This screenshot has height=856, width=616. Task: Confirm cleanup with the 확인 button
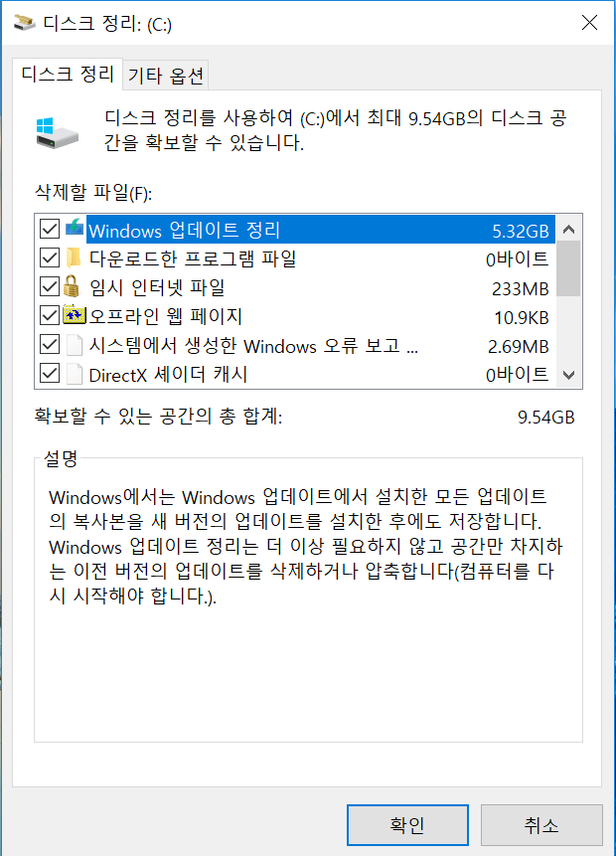coord(407,825)
